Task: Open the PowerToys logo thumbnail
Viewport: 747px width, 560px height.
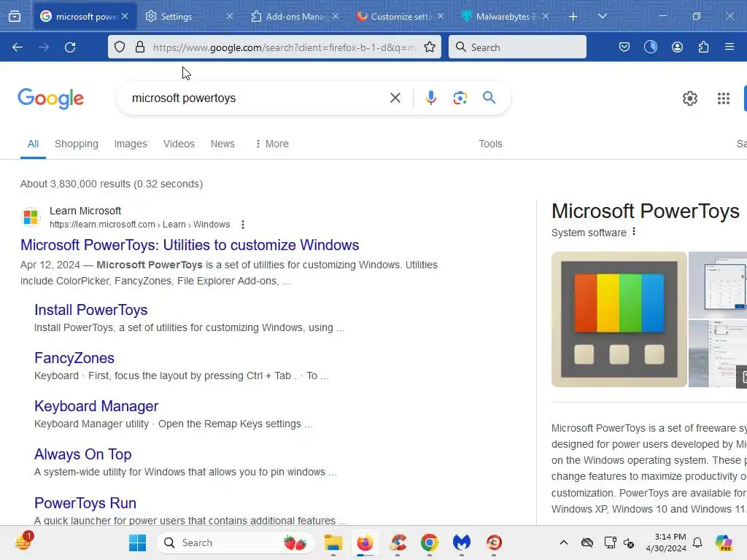Action: (x=619, y=319)
